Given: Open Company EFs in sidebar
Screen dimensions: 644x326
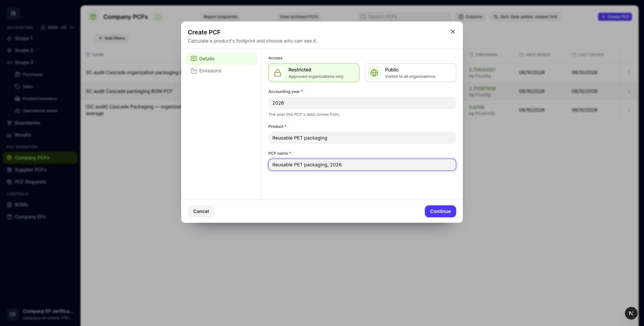Looking at the screenshot, I should click(x=40, y=217).
